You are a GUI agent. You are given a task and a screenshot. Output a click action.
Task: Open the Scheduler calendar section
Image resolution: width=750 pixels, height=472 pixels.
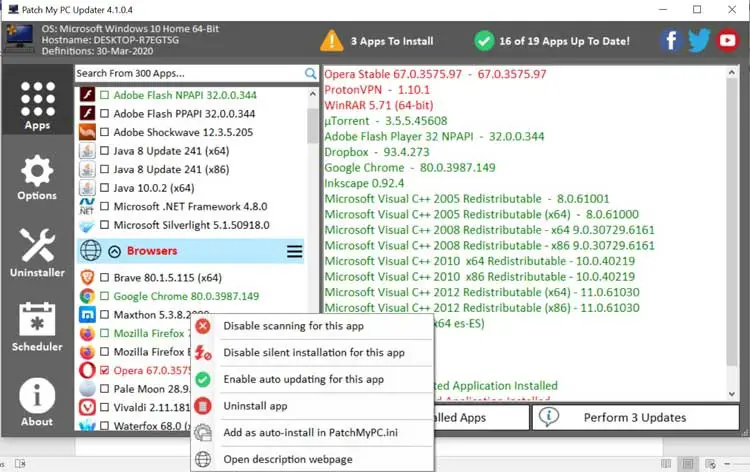[x=37, y=327]
